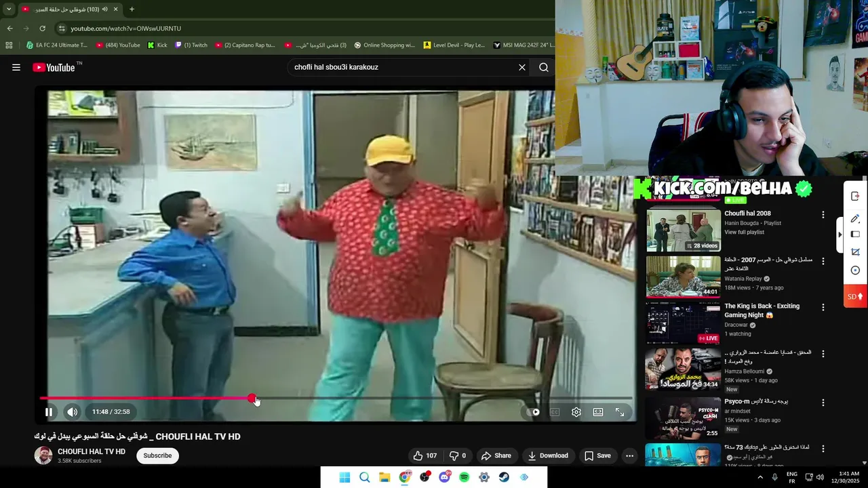868x488 pixels.
Task: Toggle subtitles with the CC button
Action: tap(555, 411)
